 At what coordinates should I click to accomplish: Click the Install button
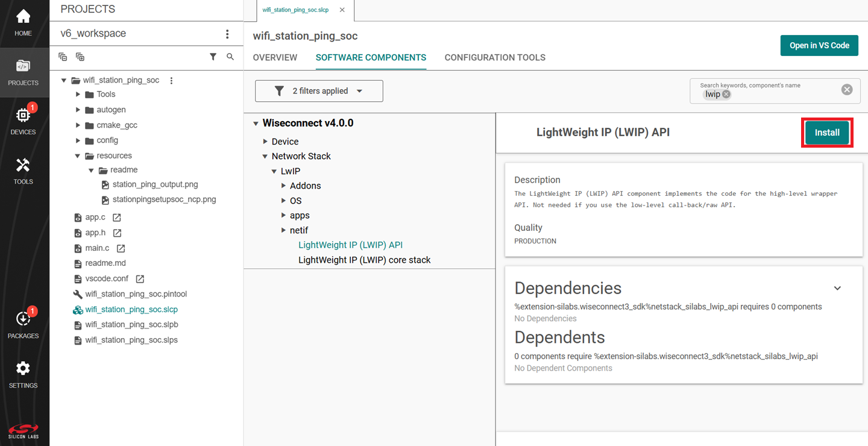826,133
